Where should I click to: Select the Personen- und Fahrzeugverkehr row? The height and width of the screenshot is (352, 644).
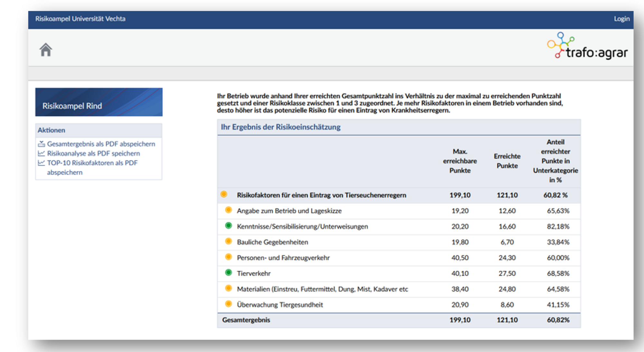[x=283, y=258]
